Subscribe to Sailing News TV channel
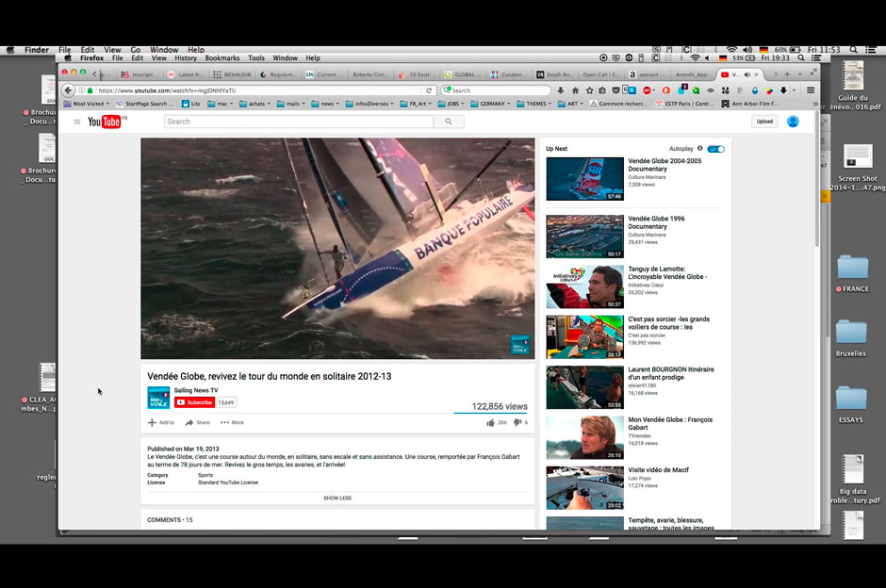This screenshot has height=588, width=886. [x=195, y=402]
